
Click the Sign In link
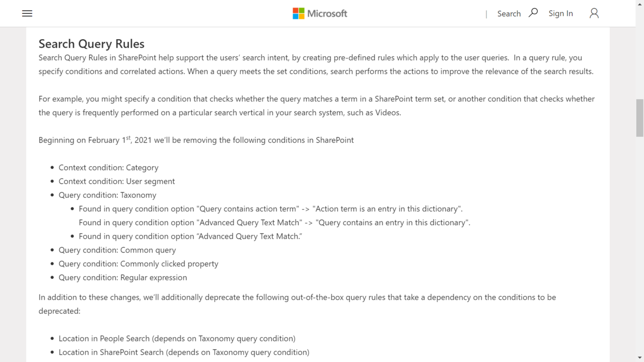(560, 13)
